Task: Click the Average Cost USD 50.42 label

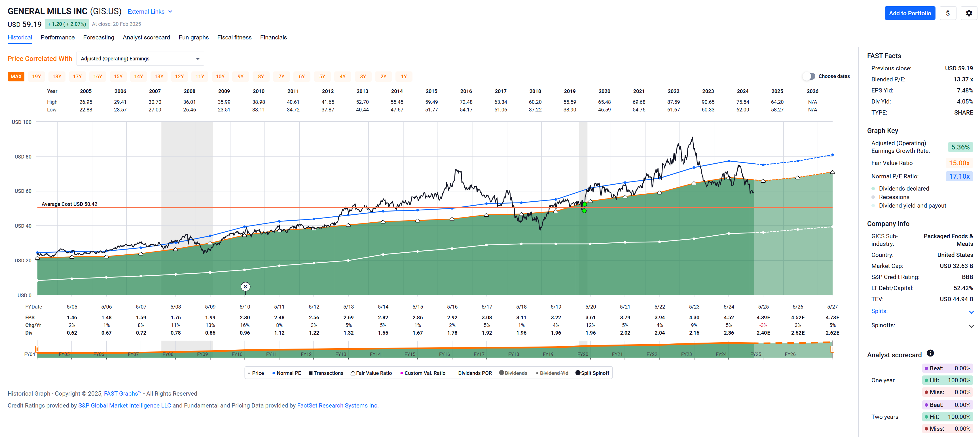Action: [x=69, y=204]
